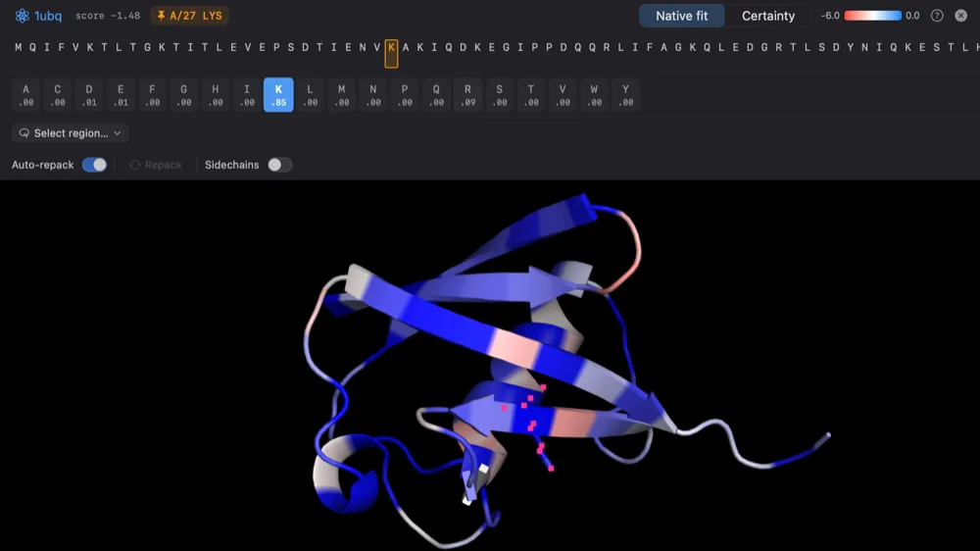Choose amino acid Q option tile

[436, 95]
